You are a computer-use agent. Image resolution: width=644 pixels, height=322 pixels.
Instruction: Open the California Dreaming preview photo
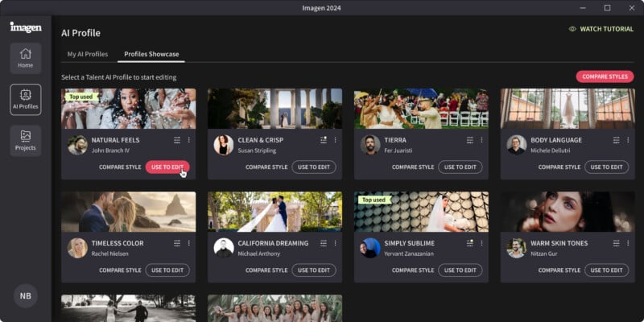pyautogui.click(x=275, y=212)
